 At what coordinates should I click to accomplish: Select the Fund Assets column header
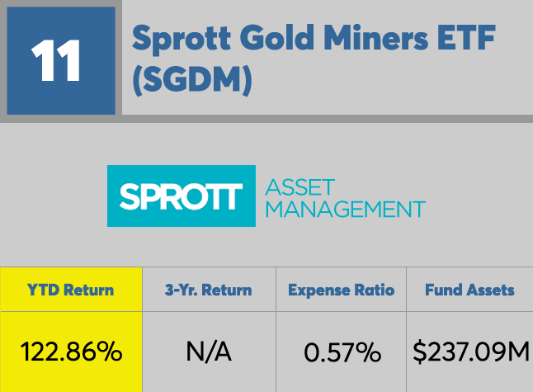point(469,290)
